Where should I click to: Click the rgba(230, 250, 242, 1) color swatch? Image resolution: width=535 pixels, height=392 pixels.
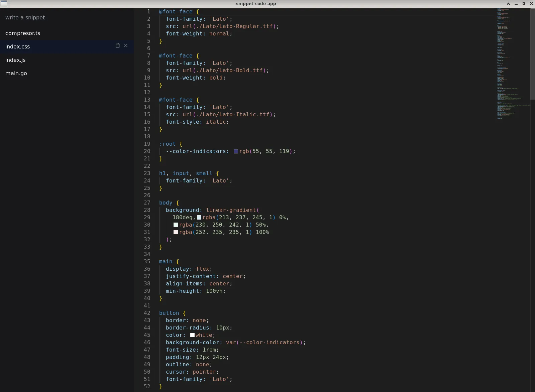pos(176,225)
